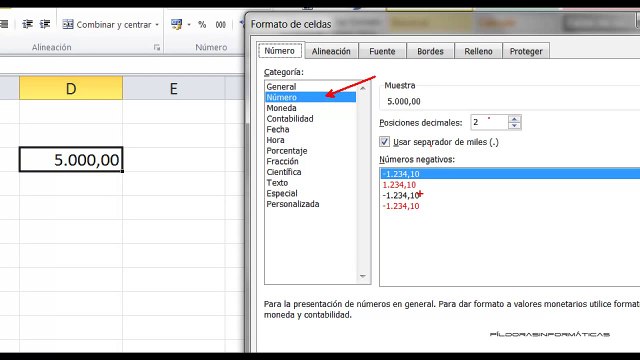Screen dimensions: 640x360
Task: Open the Combinar y centrar dropdown arrow
Action: point(157,25)
